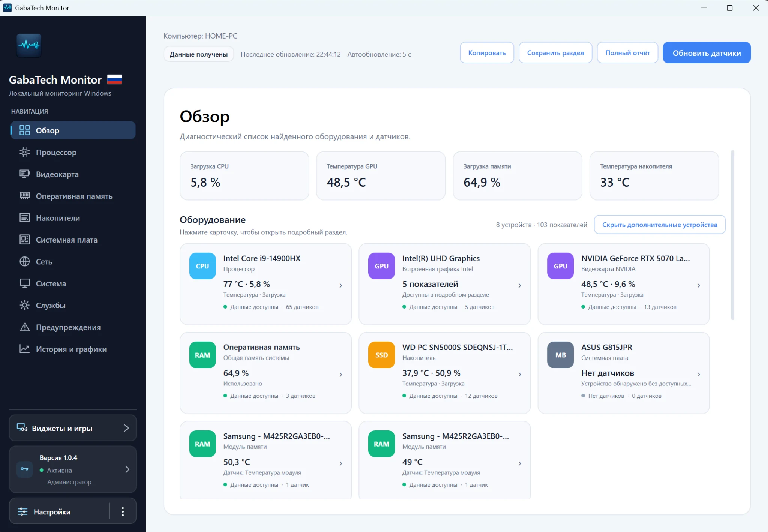Click Обновить датчики button
The image size is (768, 532).
pos(706,53)
